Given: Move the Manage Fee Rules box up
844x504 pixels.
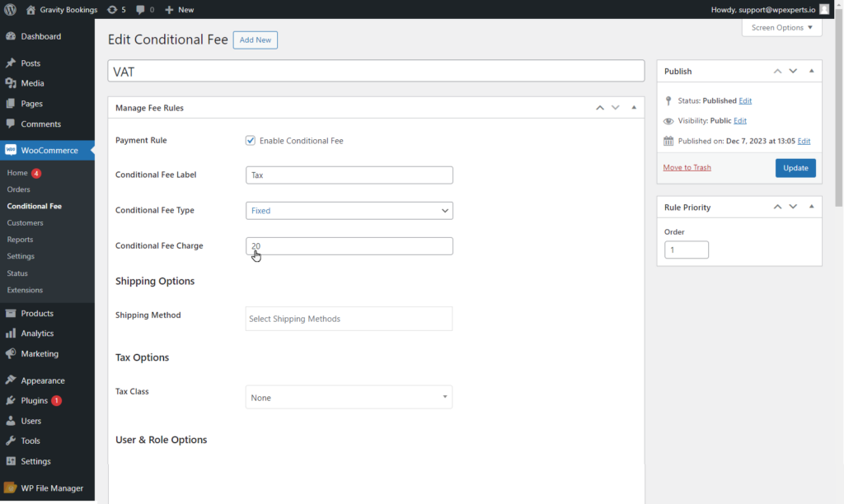Looking at the screenshot, I should [x=600, y=108].
